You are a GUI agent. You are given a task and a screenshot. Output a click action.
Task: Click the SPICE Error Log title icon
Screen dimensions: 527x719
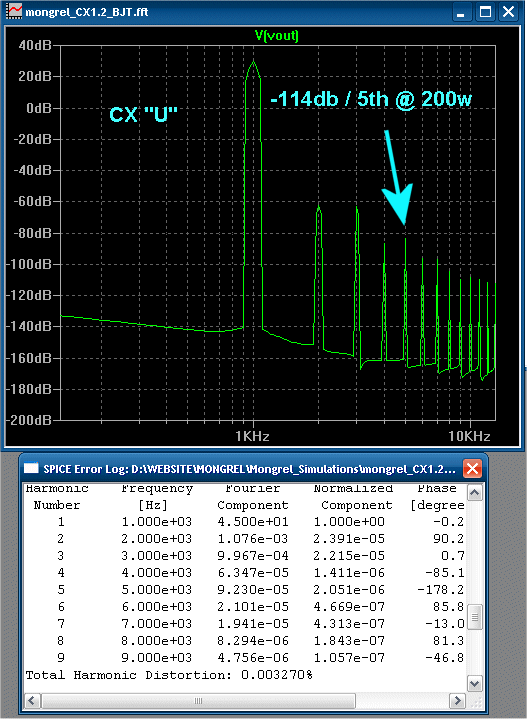coord(31,468)
